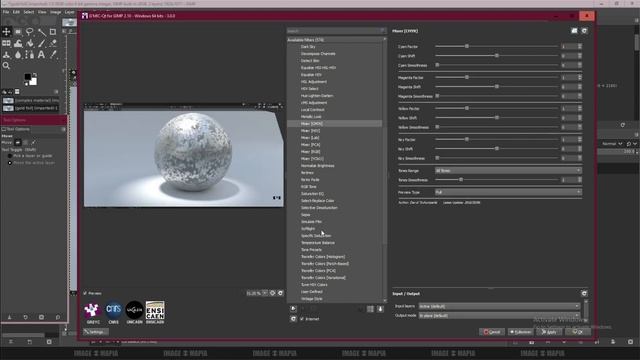Viewport: 640px width, 360px height.
Task: Click the ENSICAEN logo
Action: pyautogui.click(x=155, y=310)
